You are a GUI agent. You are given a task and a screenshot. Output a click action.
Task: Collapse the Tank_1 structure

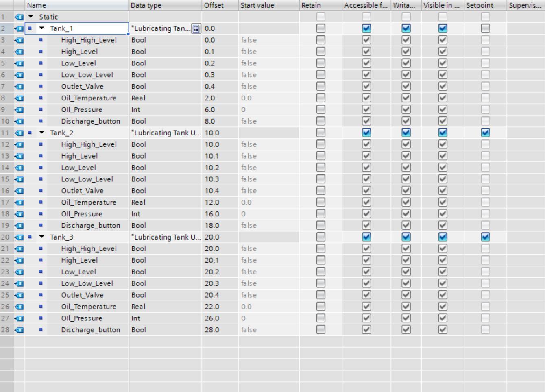pos(41,28)
